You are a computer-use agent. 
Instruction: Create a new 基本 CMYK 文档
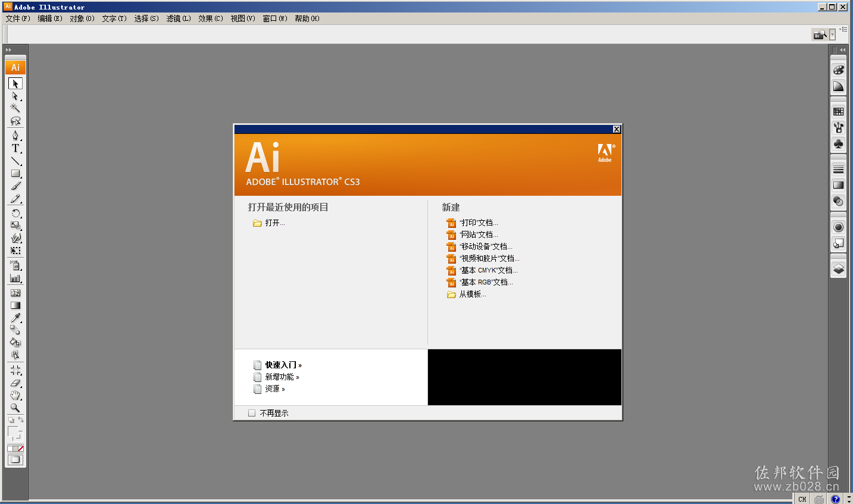point(482,271)
